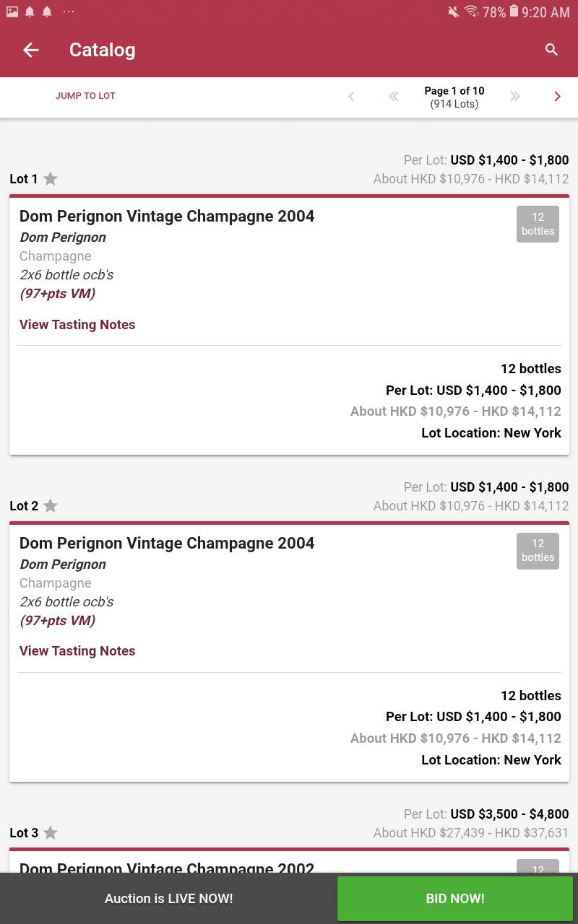
Task: Go to next page chevron
Action: 557,97
